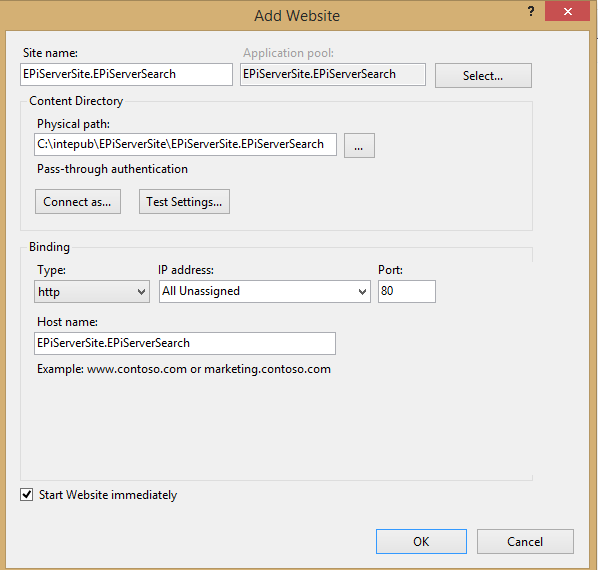
Task: Click the Cancel button
Action: pos(525,541)
